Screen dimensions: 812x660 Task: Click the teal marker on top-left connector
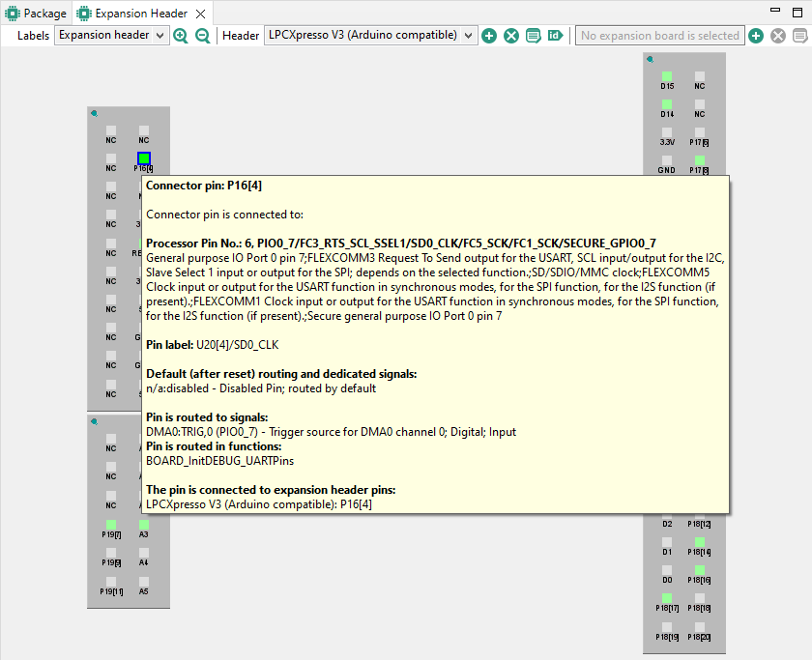pos(94,114)
